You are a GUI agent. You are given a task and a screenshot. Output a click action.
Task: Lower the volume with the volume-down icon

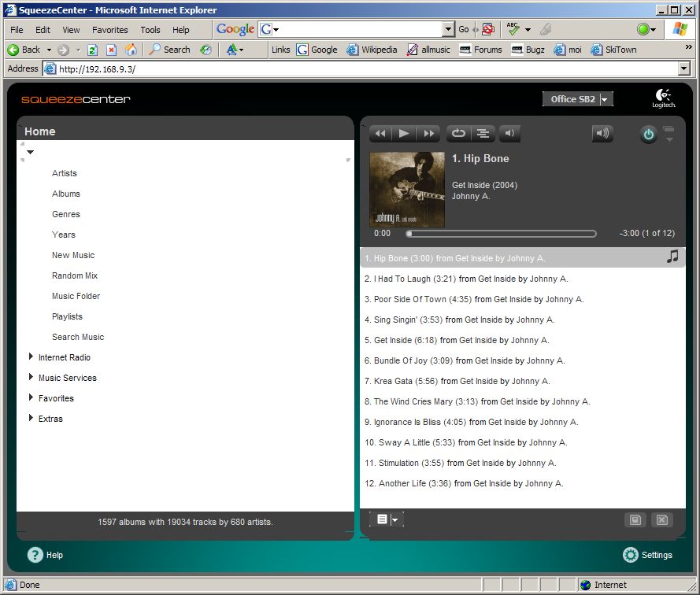coord(509,134)
